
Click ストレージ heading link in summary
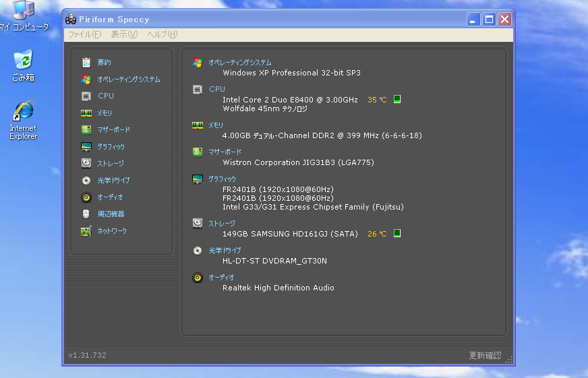[222, 223]
